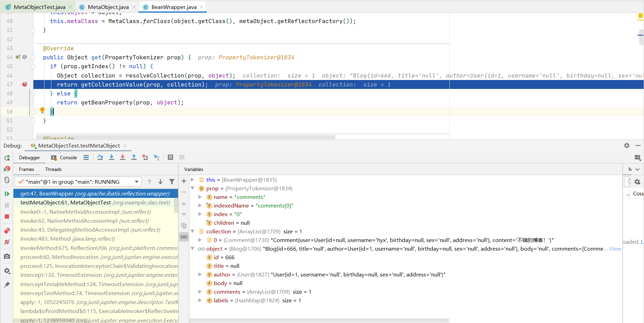Click the variables panel horizontal scrollbar
This screenshot has width=644, height=323.
(319, 321)
